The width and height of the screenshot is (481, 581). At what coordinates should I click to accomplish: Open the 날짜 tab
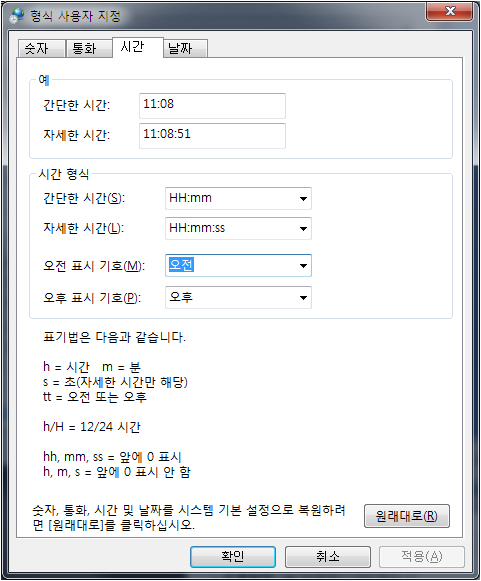click(185, 48)
